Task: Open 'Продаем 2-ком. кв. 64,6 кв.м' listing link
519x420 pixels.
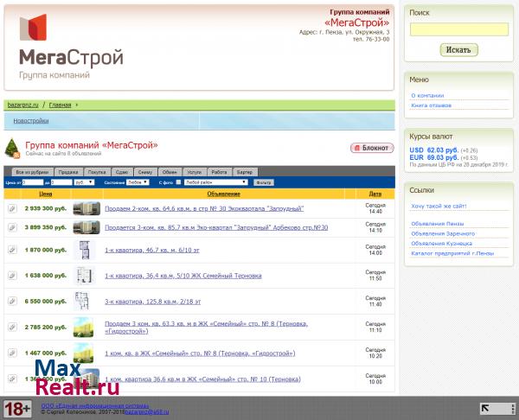Action: click(204, 208)
